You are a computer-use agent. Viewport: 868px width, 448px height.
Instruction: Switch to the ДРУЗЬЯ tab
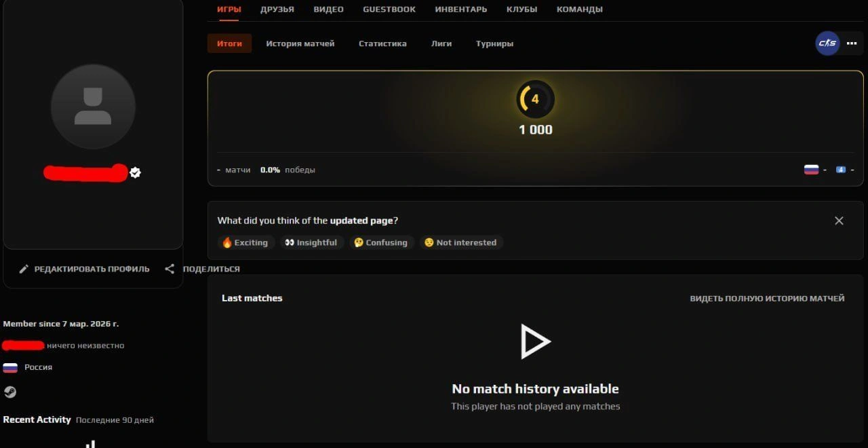coord(277,10)
